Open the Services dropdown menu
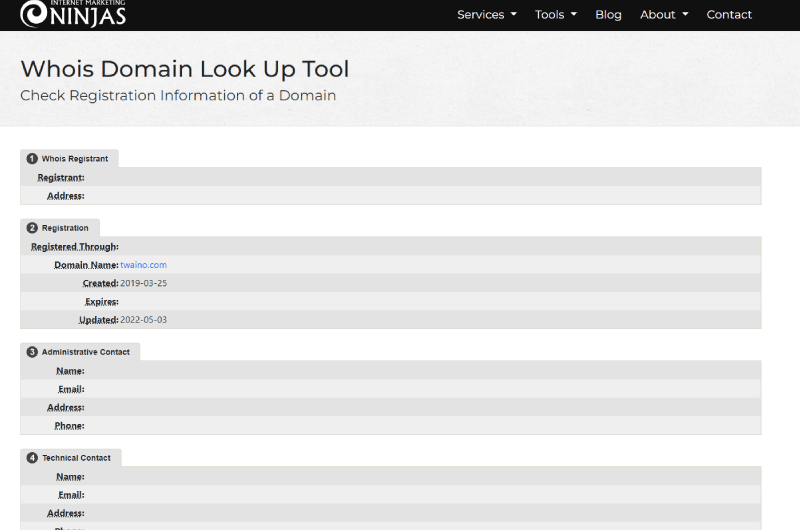The height and width of the screenshot is (530, 800). pos(487,15)
